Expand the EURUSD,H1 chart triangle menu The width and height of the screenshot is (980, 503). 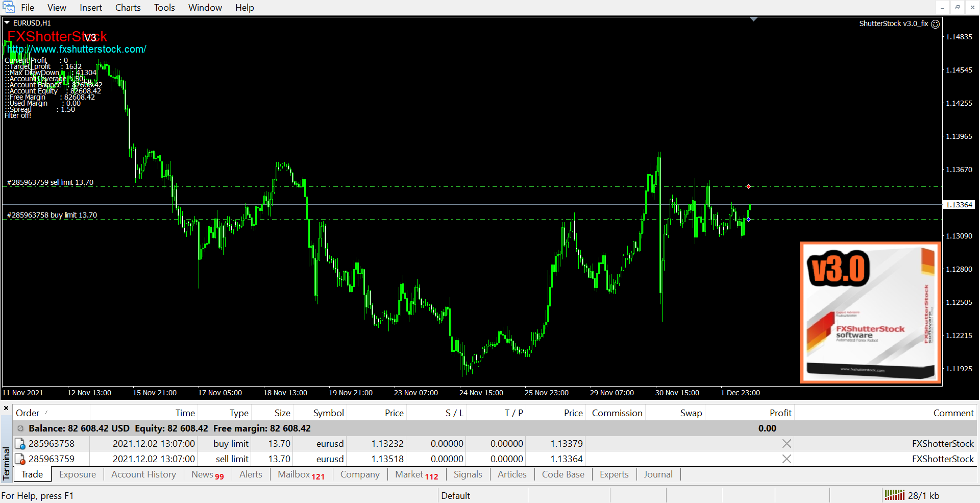[7, 23]
